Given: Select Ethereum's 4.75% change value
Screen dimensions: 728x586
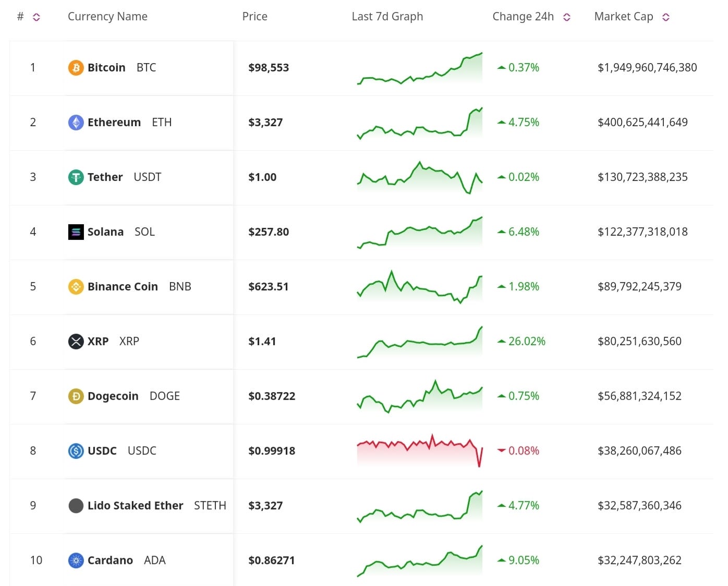Looking at the screenshot, I should pyautogui.click(x=524, y=123).
